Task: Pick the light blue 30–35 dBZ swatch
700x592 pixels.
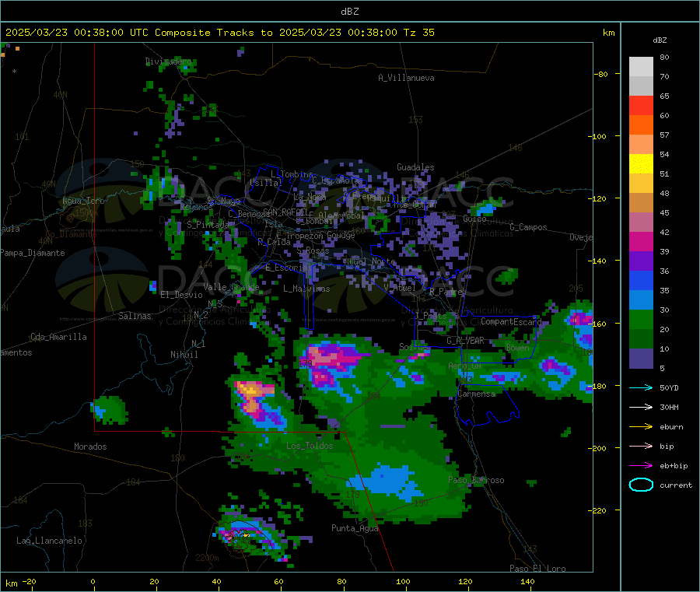Action: click(641, 300)
